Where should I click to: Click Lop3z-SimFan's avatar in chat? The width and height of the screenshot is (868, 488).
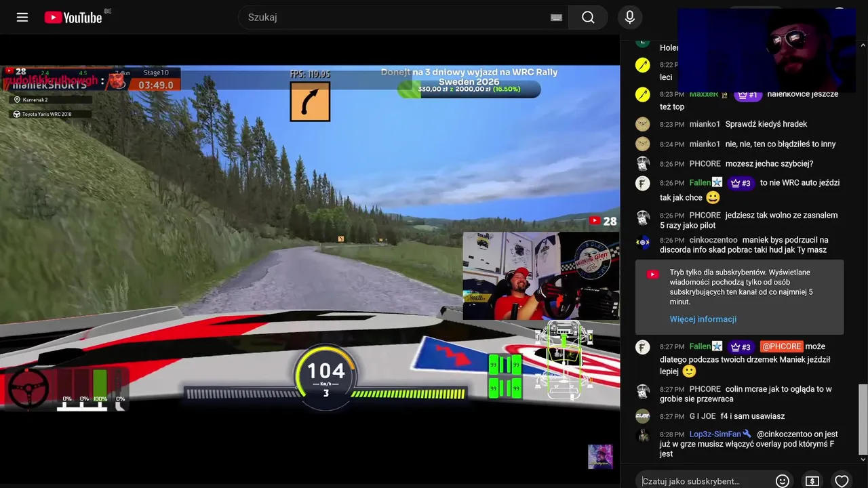(x=643, y=435)
